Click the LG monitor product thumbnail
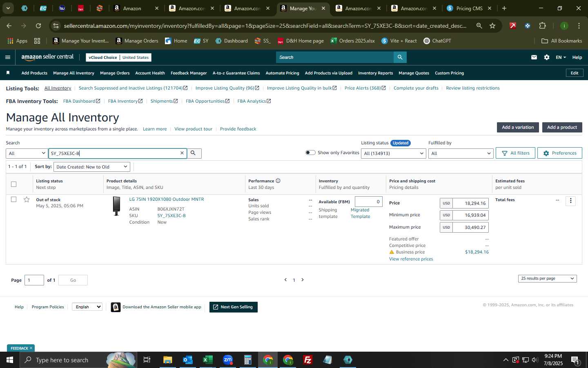The image size is (588, 368). 116,206
